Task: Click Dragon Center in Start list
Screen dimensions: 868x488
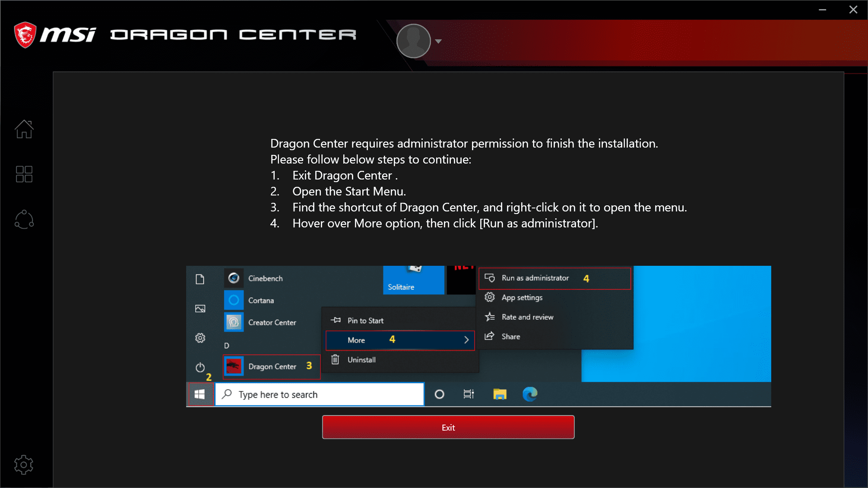Action: pyautogui.click(x=272, y=367)
